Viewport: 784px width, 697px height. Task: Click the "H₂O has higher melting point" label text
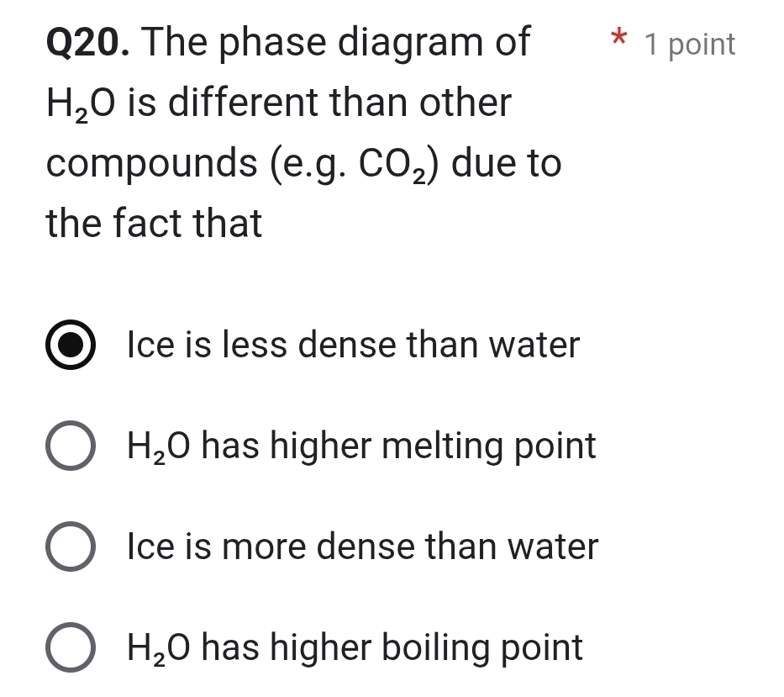click(x=361, y=446)
